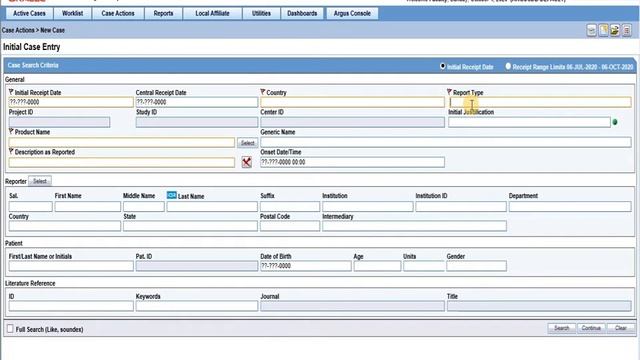Click the Project ID field
Screen dimensions: 640x360
pos(59,122)
